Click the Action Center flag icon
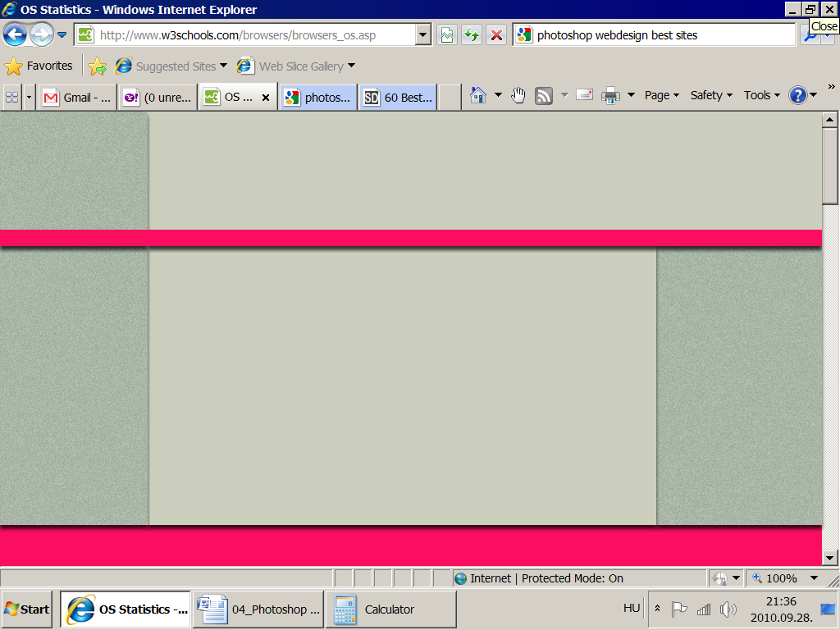 pos(678,609)
